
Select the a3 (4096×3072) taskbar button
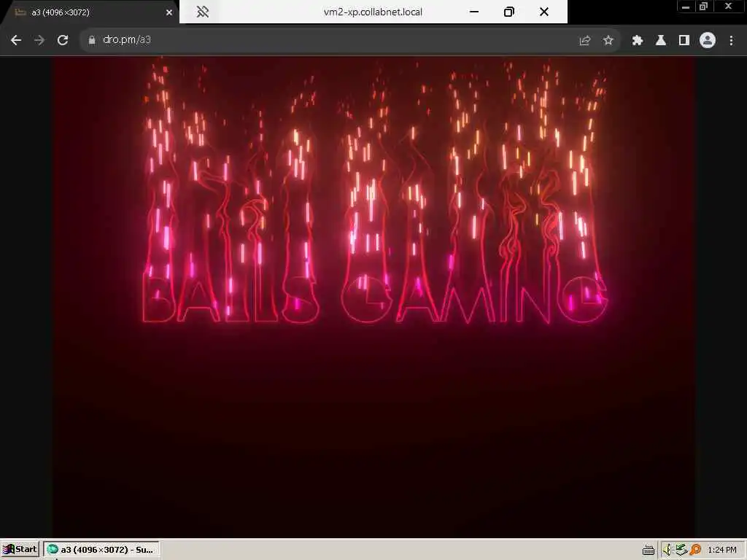(101, 550)
